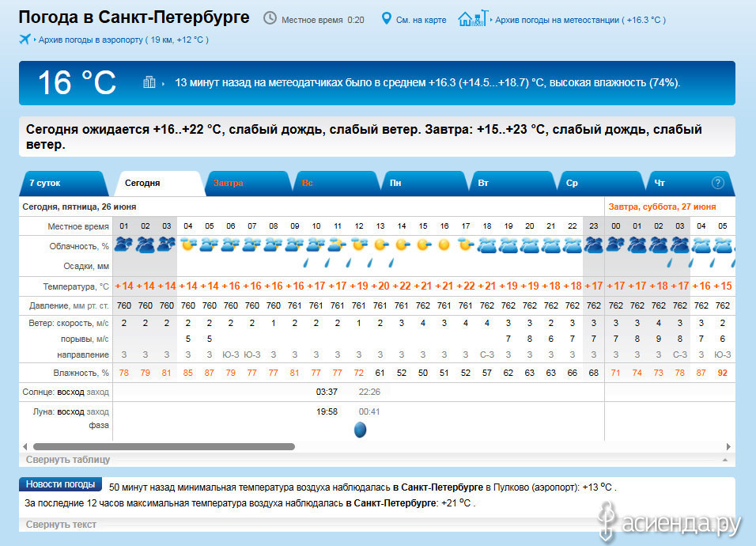
Task: Click the moonrise time 19:58
Action: (327, 411)
